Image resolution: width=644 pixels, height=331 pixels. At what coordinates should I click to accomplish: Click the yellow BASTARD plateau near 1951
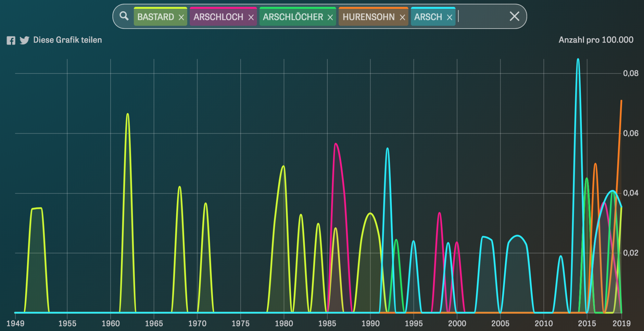pos(37,208)
